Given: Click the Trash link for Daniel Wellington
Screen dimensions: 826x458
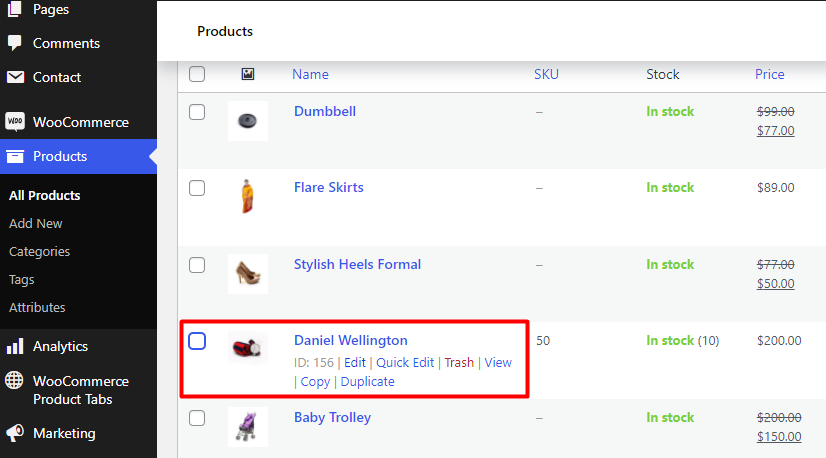Looking at the screenshot, I should point(459,363).
